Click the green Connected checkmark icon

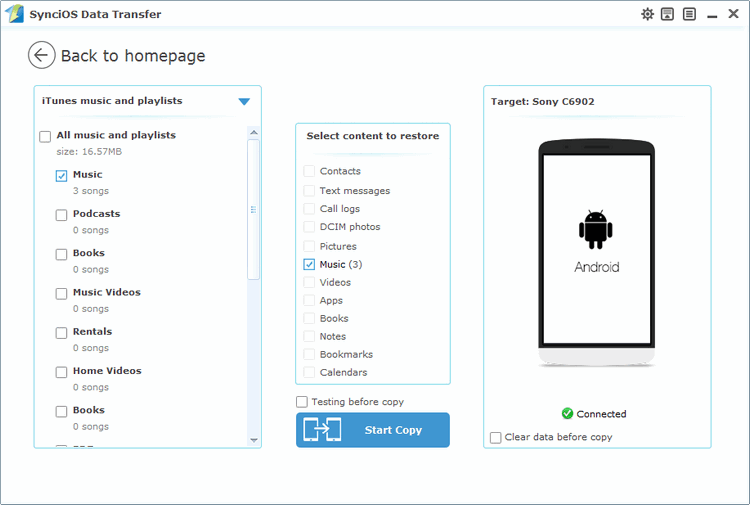tap(567, 413)
